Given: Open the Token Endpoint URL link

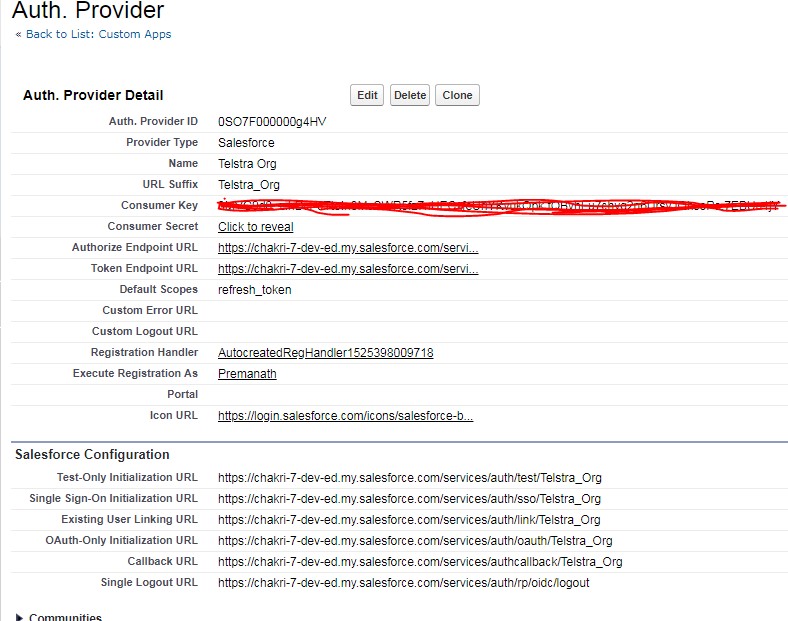Looking at the screenshot, I should click(x=348, y=269).
